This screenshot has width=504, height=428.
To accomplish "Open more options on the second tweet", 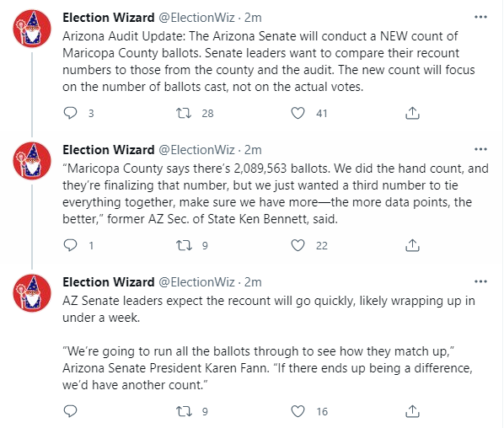I will (480, 149).
